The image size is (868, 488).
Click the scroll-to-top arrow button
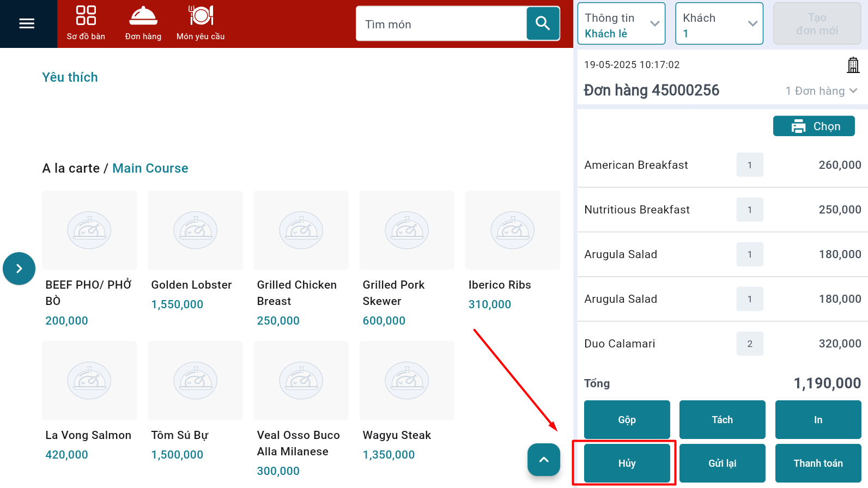[x=544, y=460]
